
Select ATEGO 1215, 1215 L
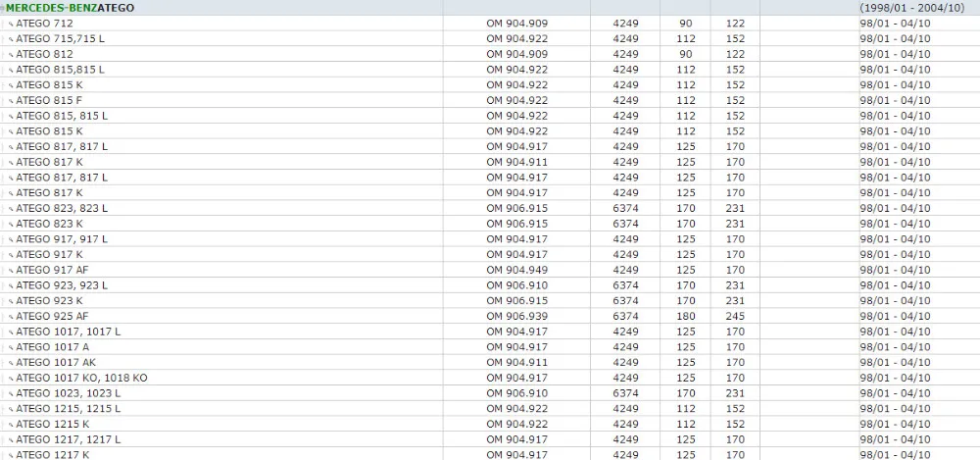(69, 409)
